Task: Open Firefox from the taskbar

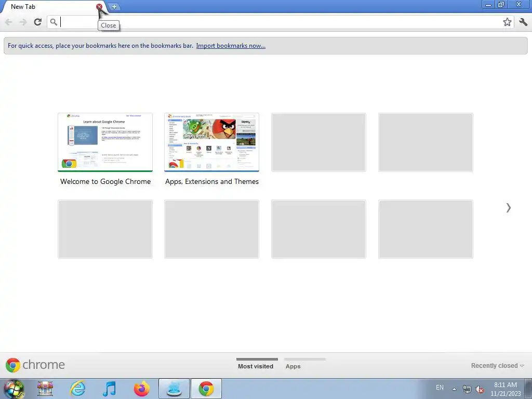Action: click(141, 389)
